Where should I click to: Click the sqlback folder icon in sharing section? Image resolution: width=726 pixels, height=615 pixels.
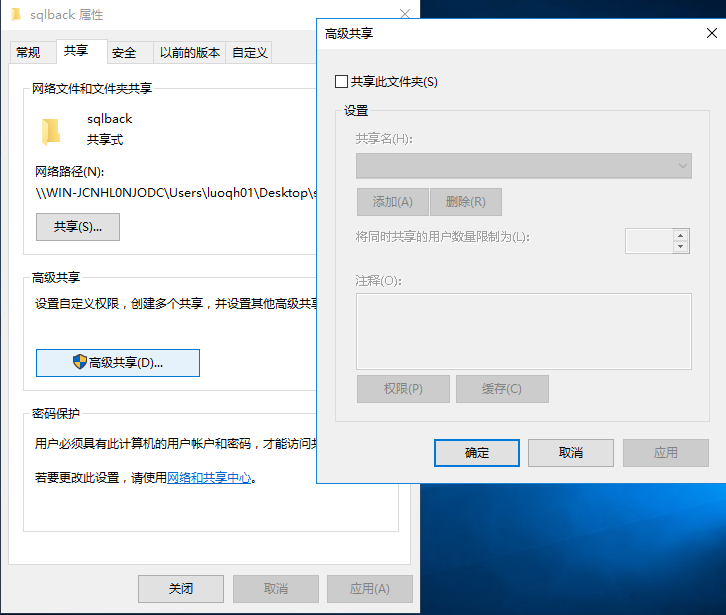[51, 132]
